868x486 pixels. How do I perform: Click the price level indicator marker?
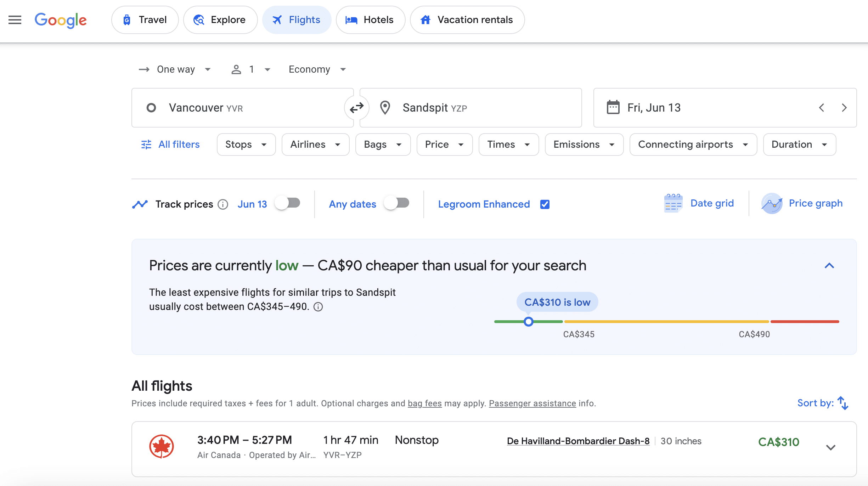[528, 322]
